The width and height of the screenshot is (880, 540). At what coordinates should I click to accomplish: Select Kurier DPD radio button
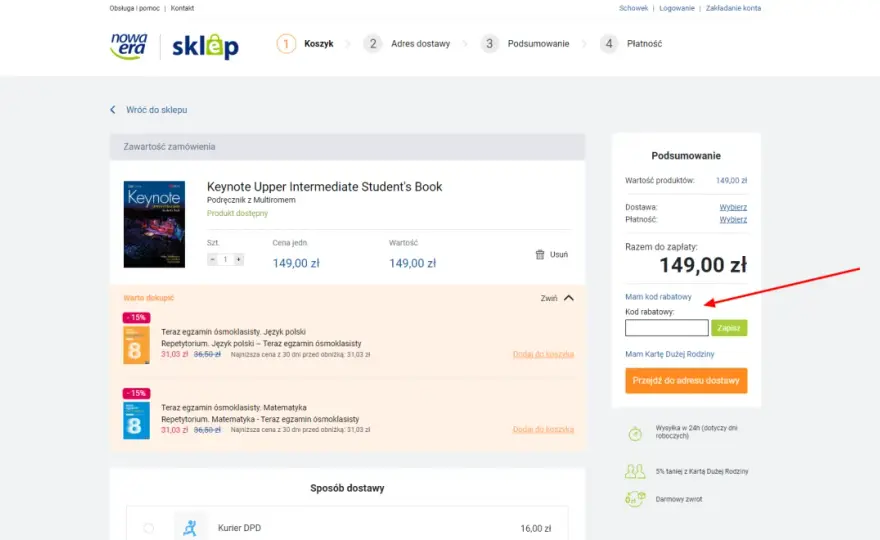(x=148, y=528)
